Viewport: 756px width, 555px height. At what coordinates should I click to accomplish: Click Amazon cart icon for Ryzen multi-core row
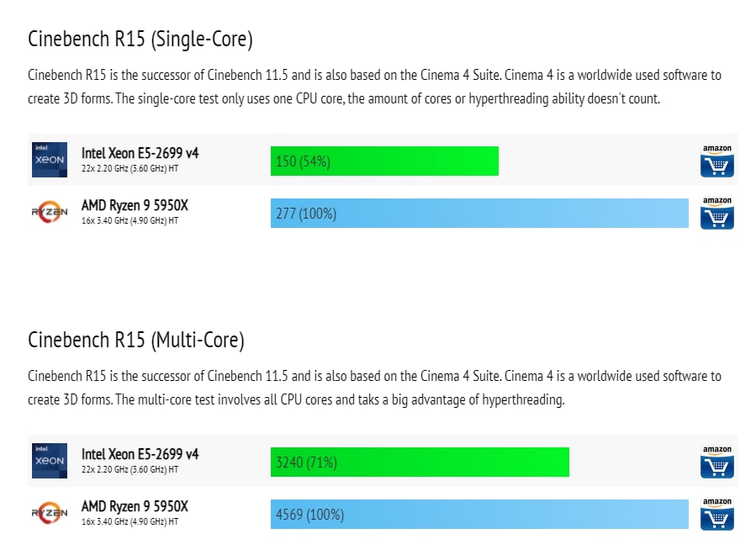[x=717, y=514]
